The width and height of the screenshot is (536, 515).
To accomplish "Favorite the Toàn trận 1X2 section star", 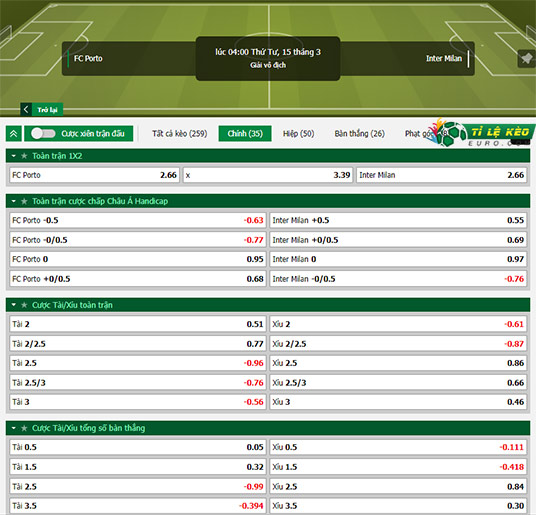I will click(x=24, y=156).
